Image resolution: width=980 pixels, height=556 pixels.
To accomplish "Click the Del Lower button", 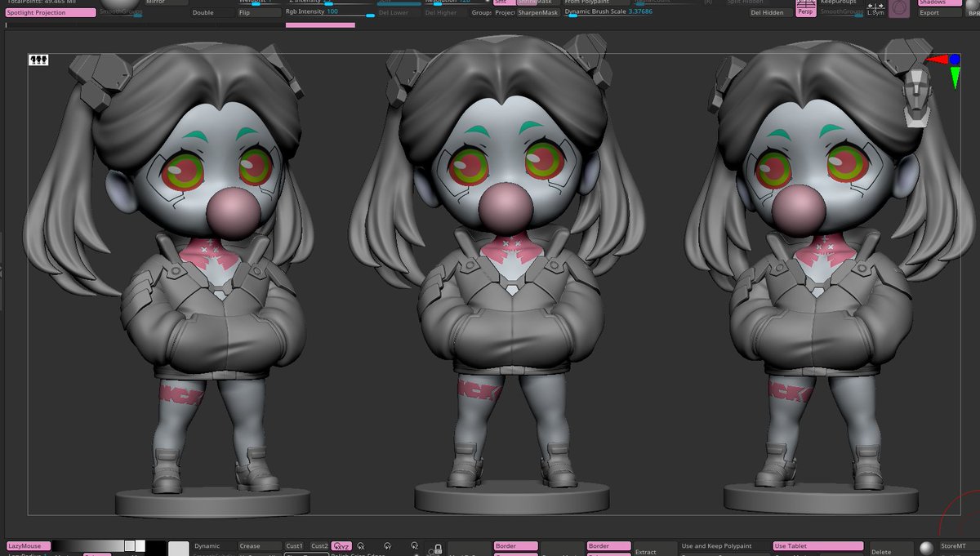I will pos(398,12).
